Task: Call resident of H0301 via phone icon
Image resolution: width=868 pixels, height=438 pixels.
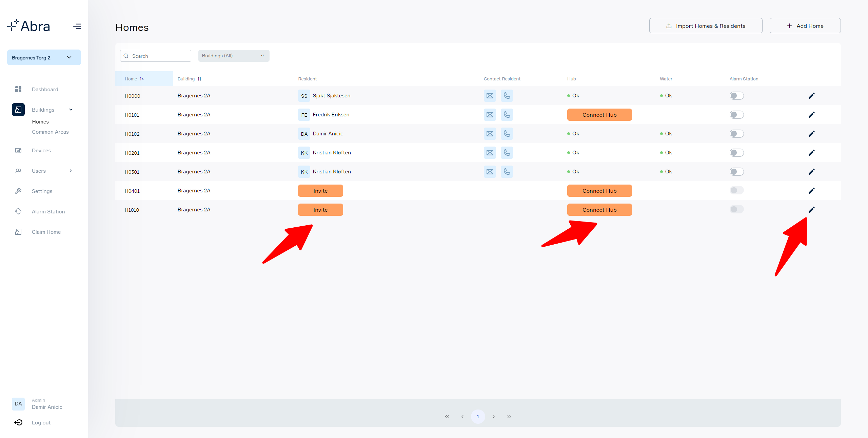Action: pyautogui.click(x=507, y=172)
